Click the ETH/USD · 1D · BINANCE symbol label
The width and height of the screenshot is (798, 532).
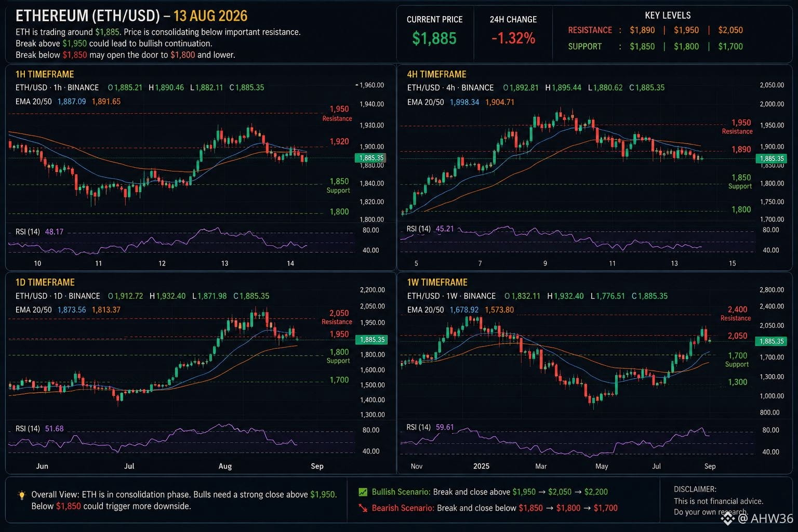point(58,296)
